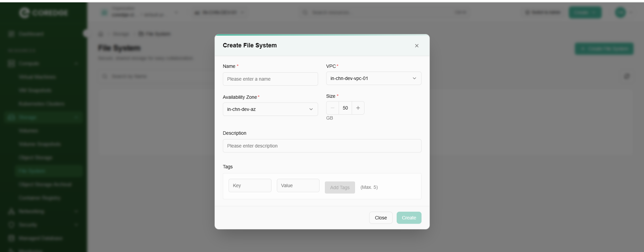The height and width of the screenshot is (252, 644).
Task: Close the Create File System dialog with X
Action: click(416, 46)
